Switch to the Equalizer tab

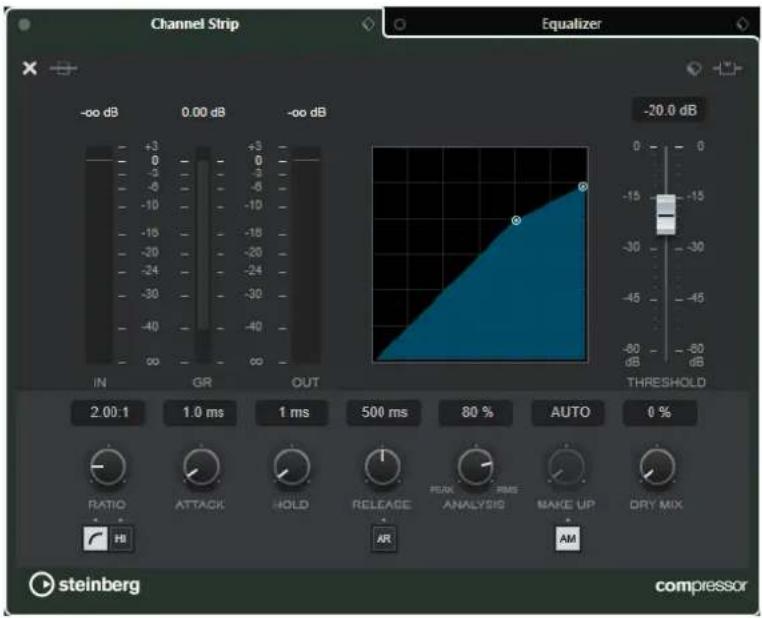click(571, 23)
